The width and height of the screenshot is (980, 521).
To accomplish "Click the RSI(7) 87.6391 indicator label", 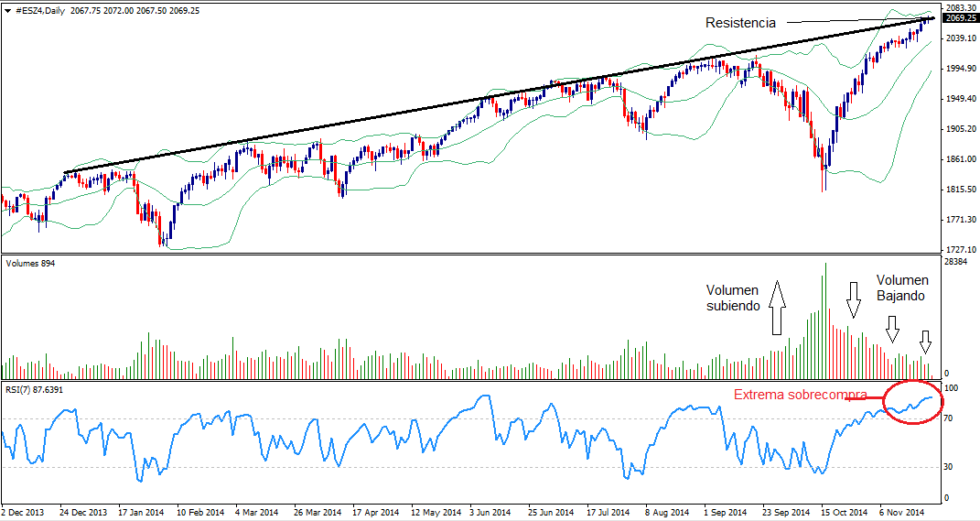I will click(35, 390).
